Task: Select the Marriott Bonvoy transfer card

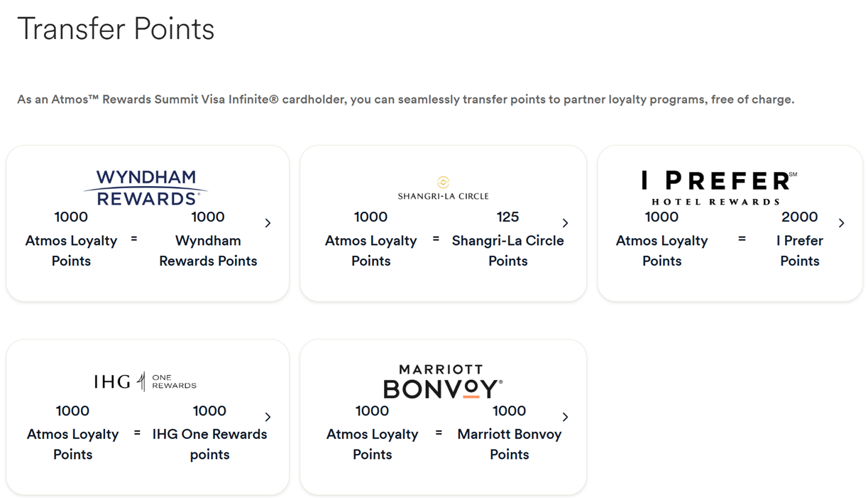Action: tap(443, 416)
